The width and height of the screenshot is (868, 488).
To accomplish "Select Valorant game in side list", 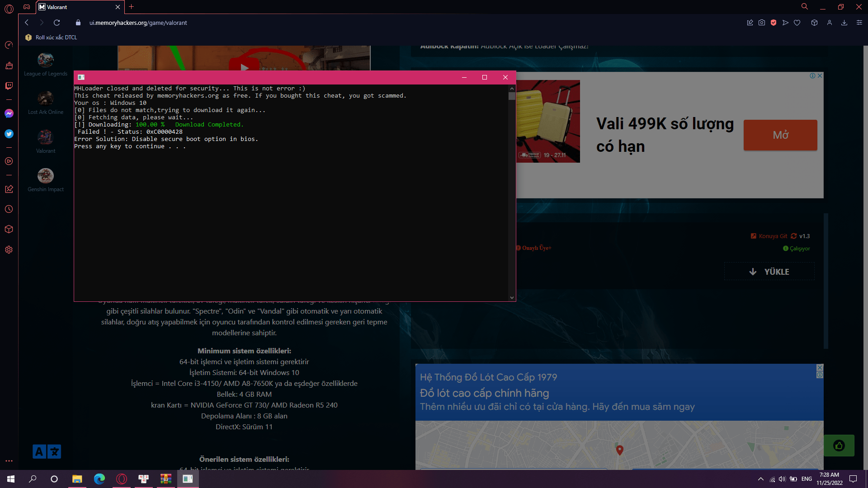I will tap(46, 141).
